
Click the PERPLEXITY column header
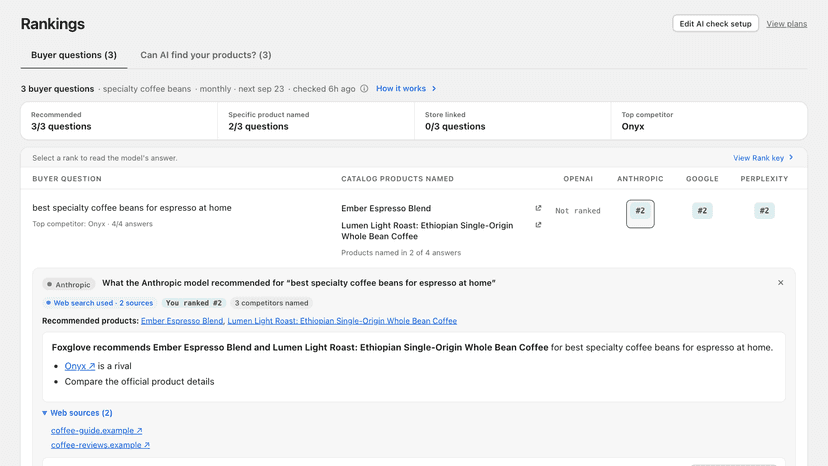(x=764, y=179)
